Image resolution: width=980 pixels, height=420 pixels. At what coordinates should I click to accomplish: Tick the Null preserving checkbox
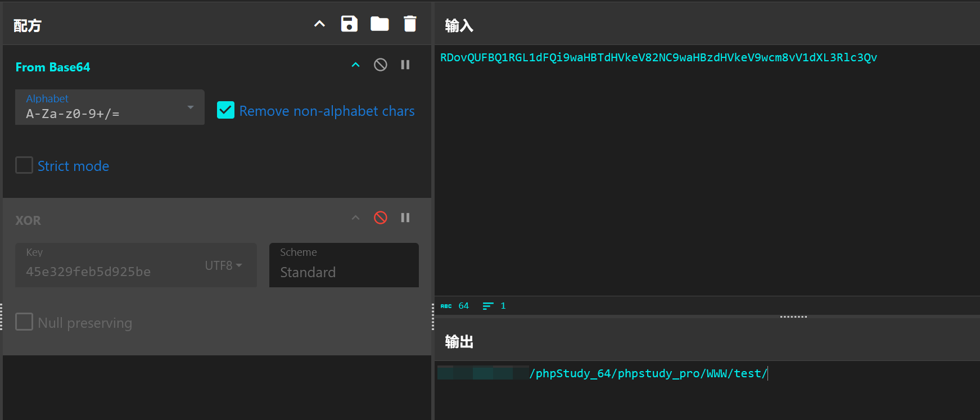[x=24, y=322]
